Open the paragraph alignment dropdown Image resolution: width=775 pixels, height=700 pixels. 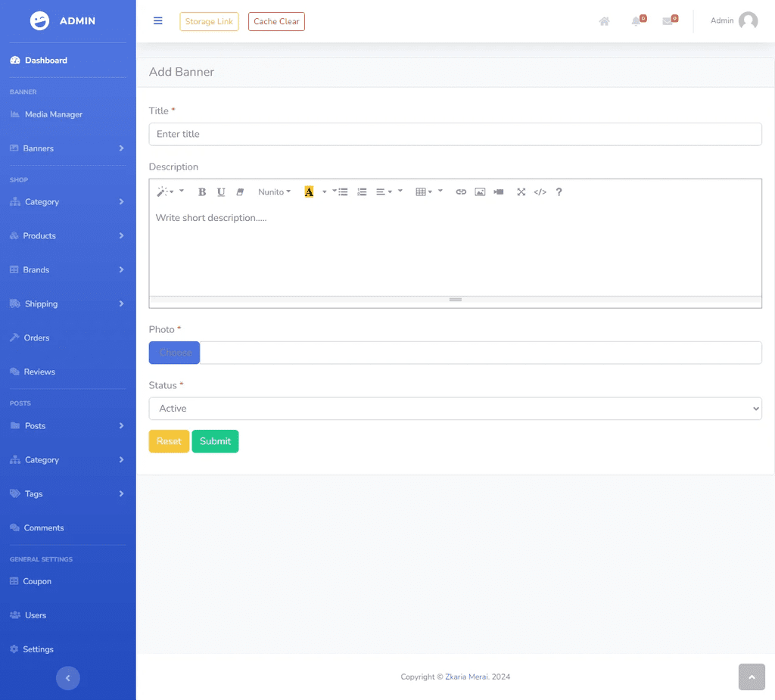coord(384,191)
